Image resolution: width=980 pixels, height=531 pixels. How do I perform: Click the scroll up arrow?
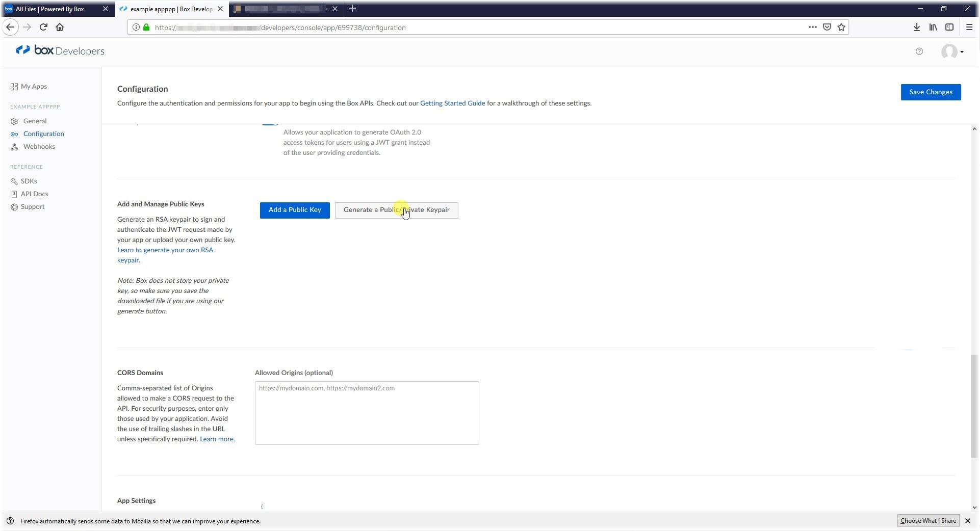(974, 129)
